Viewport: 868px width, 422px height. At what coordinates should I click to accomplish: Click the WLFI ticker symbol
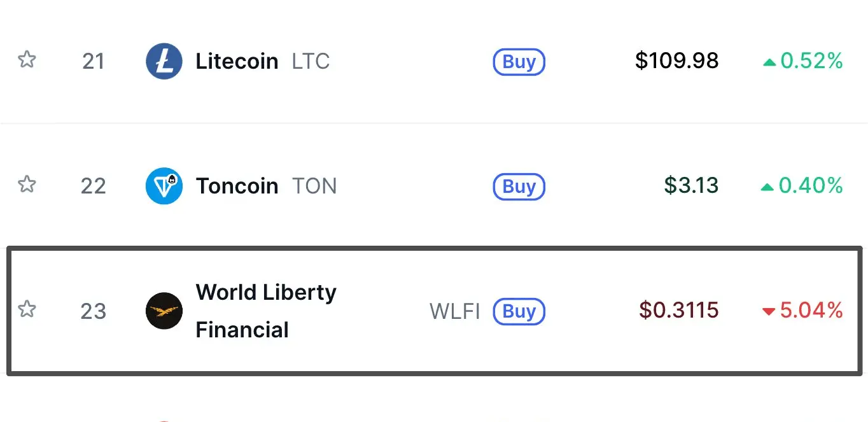455,311
